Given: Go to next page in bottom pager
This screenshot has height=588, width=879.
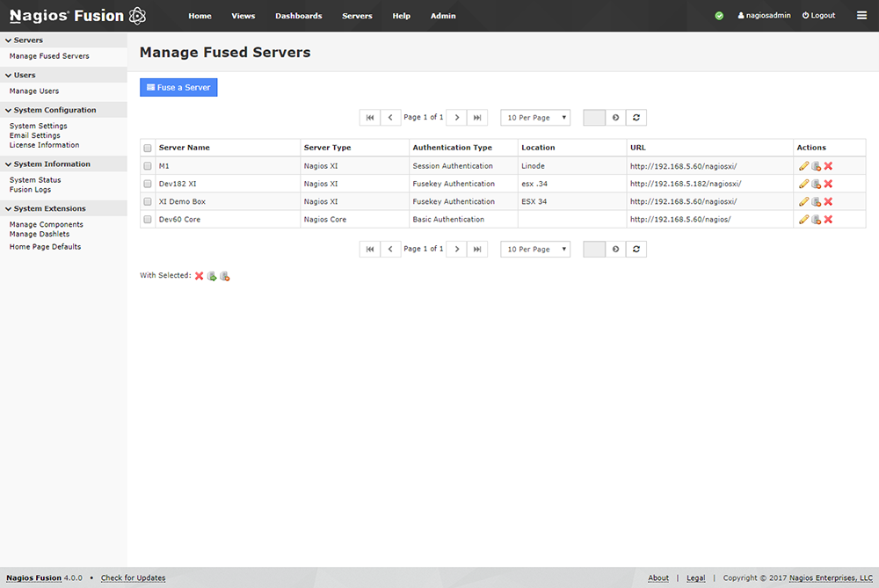Looking at the screenshot, I should pyautogui.click(x=457, y=249).
